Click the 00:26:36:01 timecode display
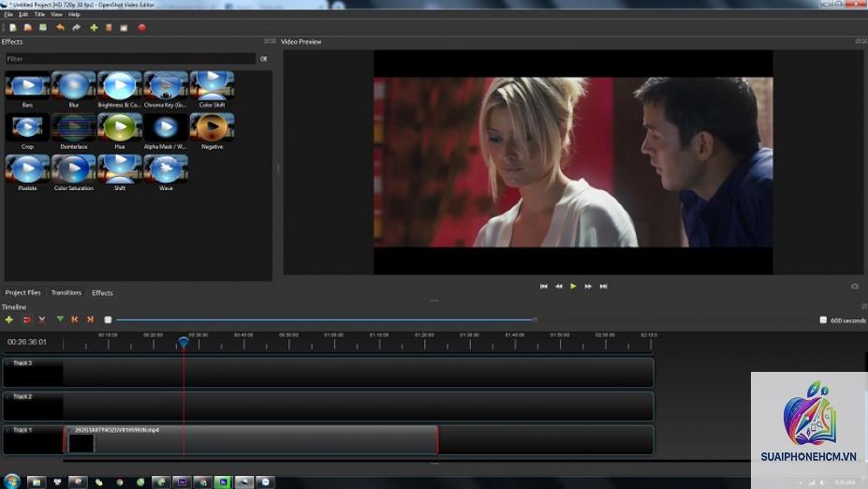This screenshot has width=868, height=489. (26, 342)
